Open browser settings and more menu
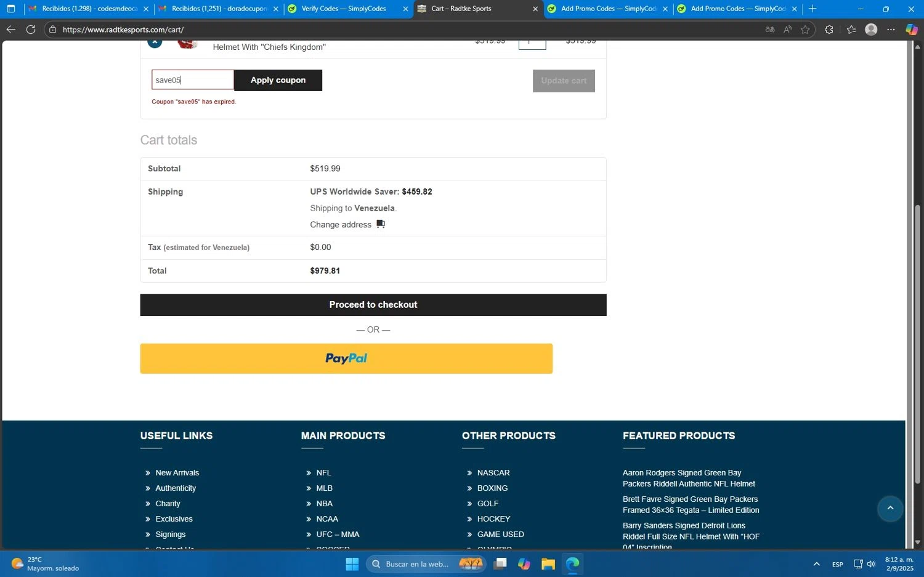The image size is (924, 577). pyautogui.click(x=891, y=30)
